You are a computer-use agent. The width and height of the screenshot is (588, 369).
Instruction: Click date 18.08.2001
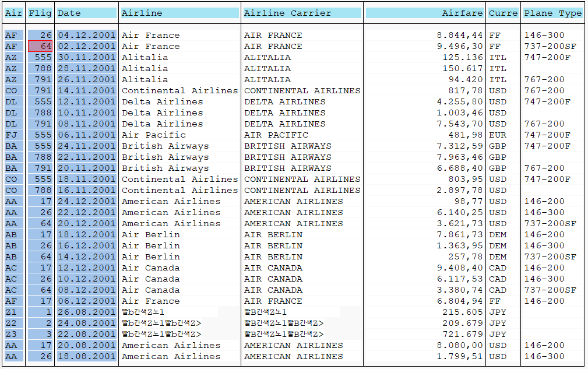87,356
